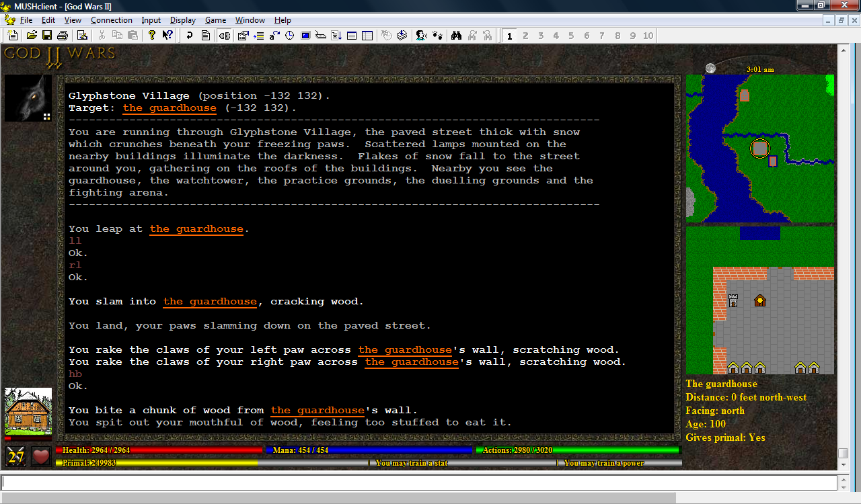Click the Paste clipboard icon

[133, 36]
